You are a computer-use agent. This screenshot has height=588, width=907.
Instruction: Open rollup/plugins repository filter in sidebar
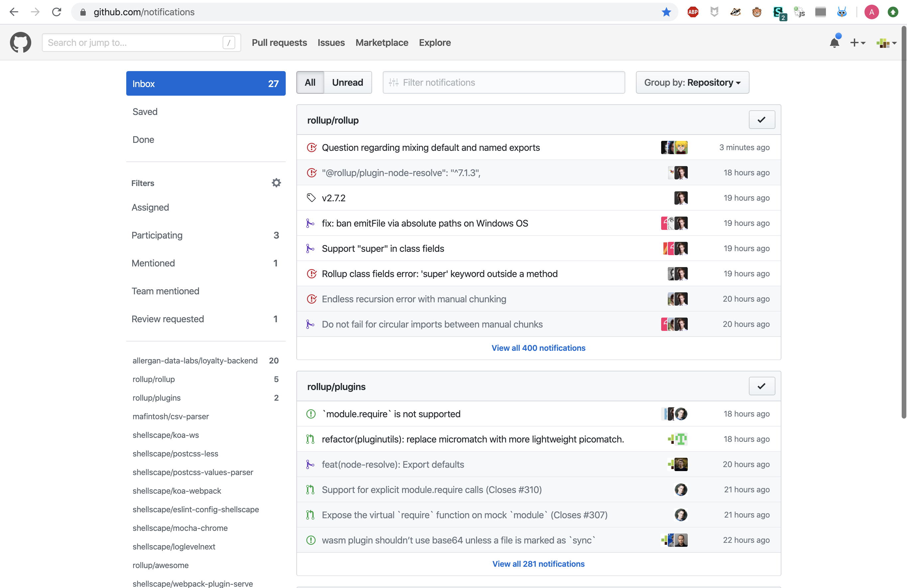click(x=156, y=398)
